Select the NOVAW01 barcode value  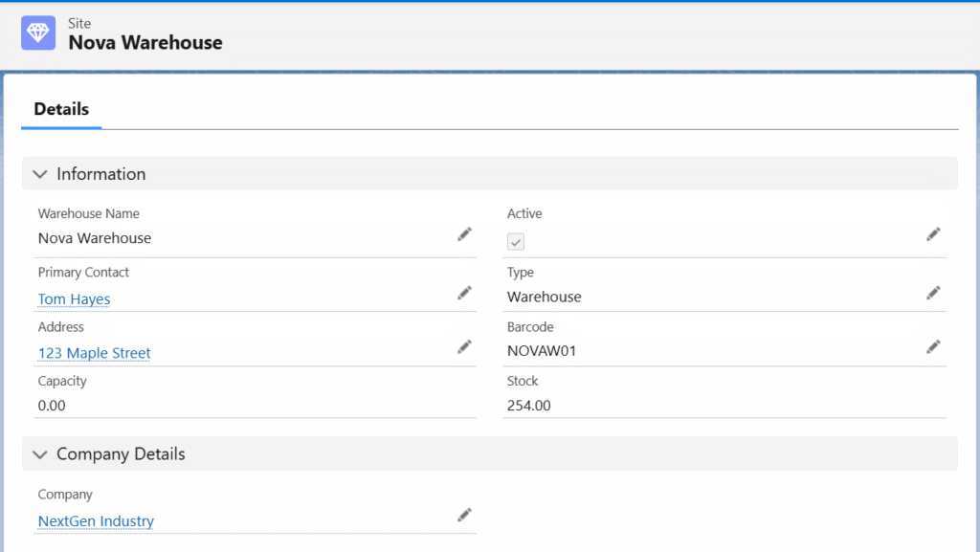click(x=542, y=351)
